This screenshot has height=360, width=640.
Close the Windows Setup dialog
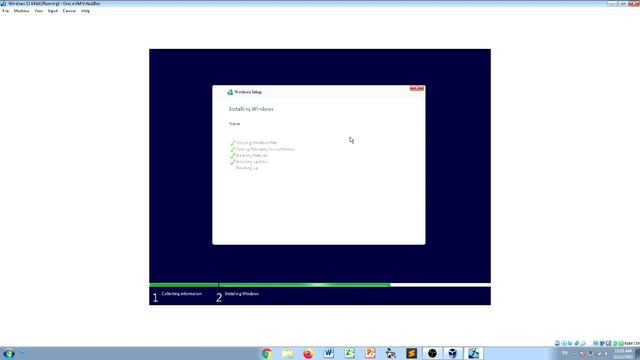point(417,88)
